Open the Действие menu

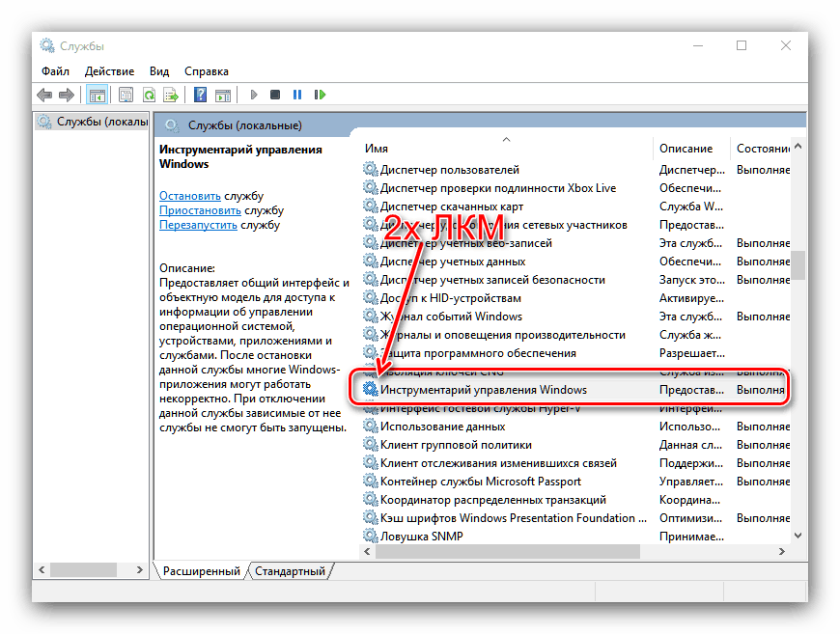click(x=109, y=71)
